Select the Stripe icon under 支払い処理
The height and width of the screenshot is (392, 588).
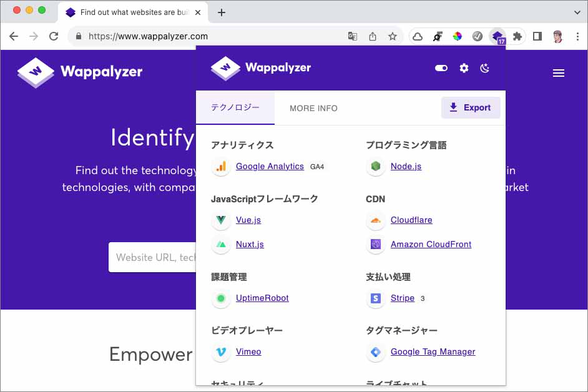[375, 298]
